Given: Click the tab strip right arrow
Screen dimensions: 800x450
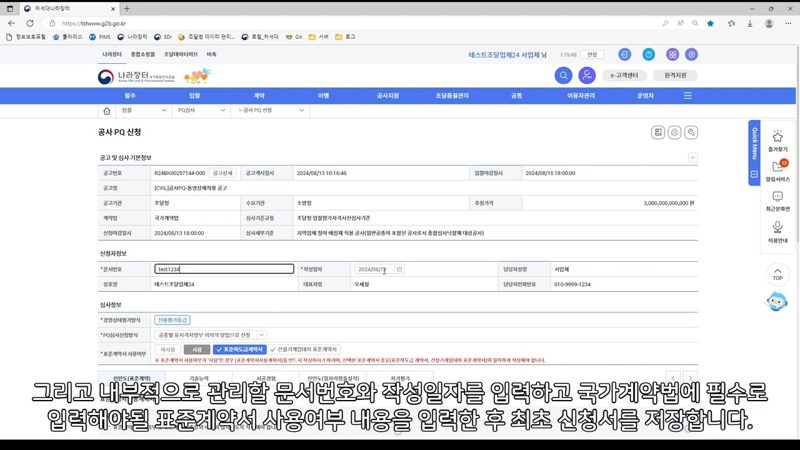Looking at the screenshot, I should [690, 378].
